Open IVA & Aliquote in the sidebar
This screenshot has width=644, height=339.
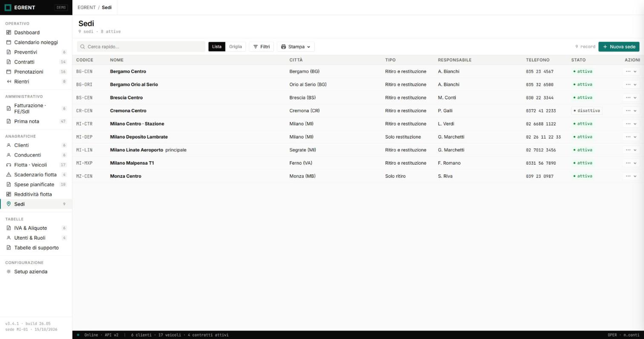click(36, 228)
